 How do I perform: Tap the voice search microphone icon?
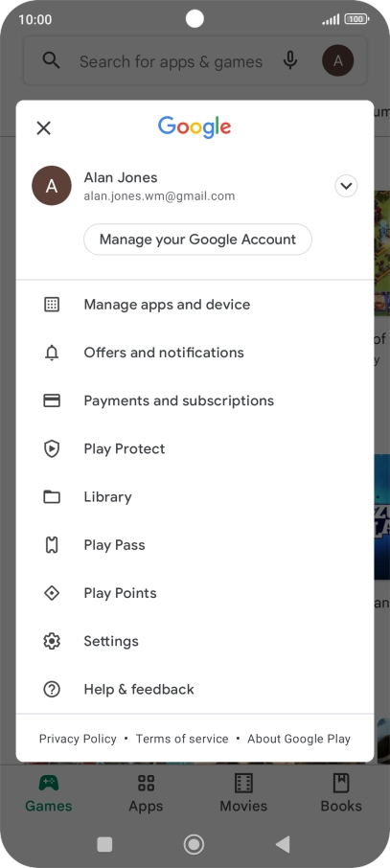[290, 60]
